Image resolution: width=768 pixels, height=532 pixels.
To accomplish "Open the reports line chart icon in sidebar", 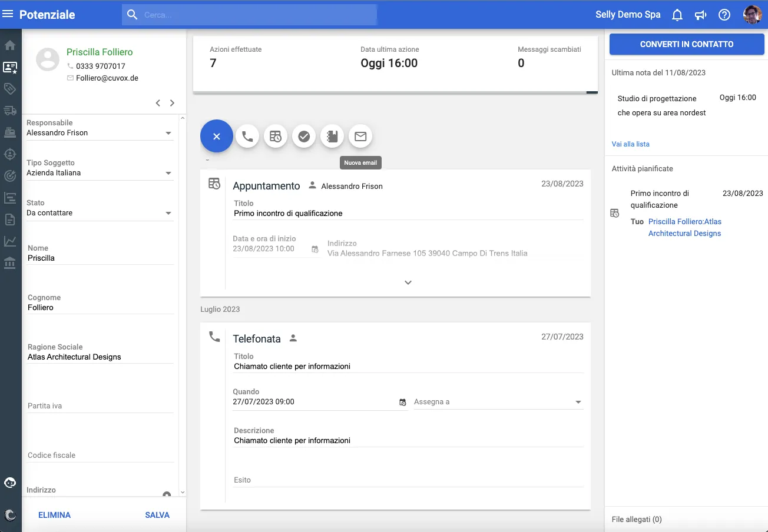I will click(x=10, y=240).
